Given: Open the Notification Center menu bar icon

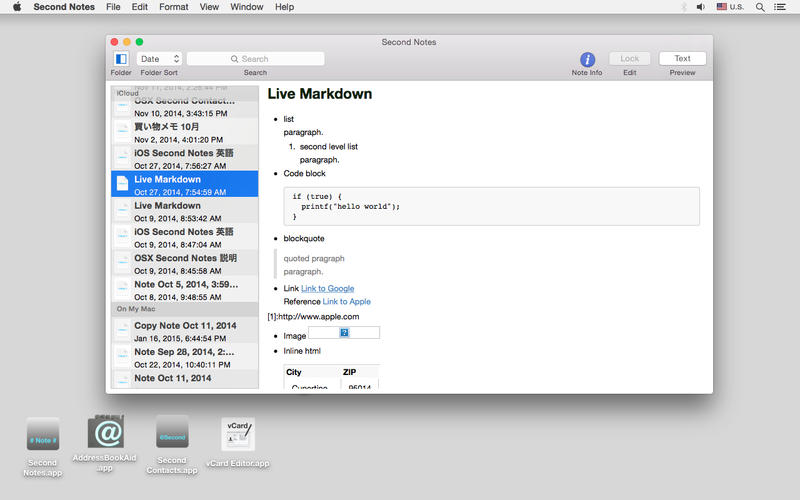Looking at the screenshot, I should [782, 7].
